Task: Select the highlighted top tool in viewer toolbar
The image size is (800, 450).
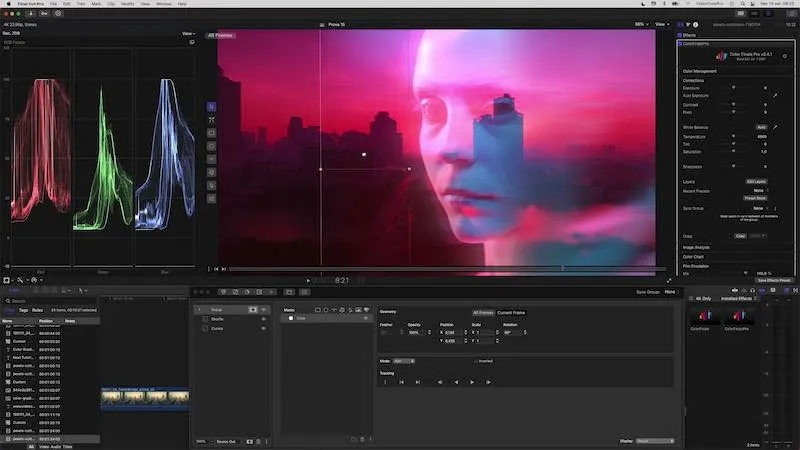Action: [x=212, y=106]
